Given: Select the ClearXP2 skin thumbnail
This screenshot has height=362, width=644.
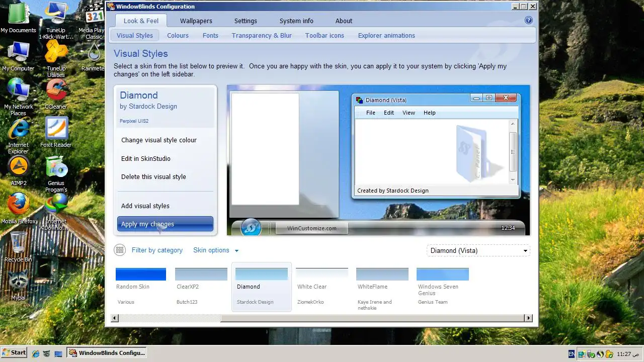Looking at the screenshot, I should coord(201,287).
